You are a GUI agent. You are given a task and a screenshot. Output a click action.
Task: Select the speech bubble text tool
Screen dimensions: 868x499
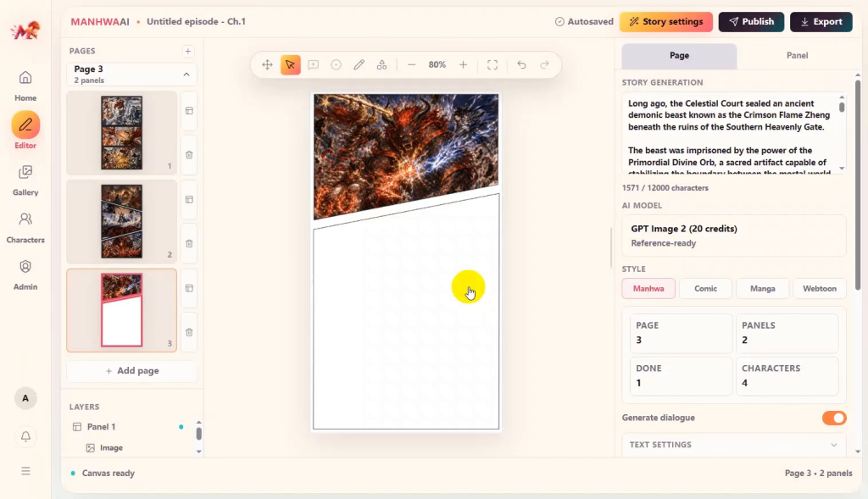point(314,64)
